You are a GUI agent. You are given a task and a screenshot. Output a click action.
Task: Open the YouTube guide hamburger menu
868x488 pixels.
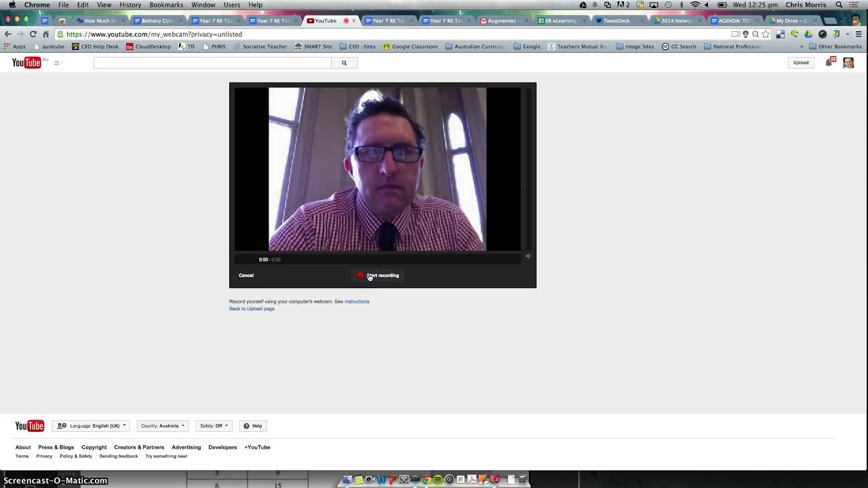(58, 63)
